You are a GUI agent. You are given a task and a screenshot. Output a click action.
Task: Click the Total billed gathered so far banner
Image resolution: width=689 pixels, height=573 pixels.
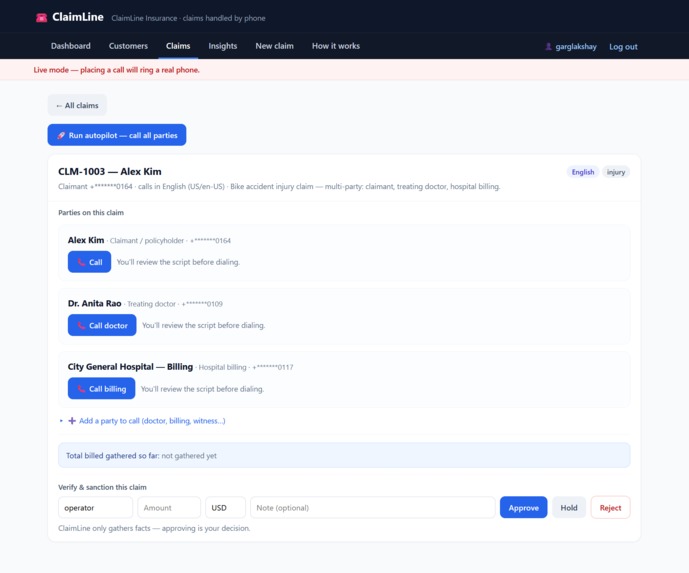click(x=344, y=455)
